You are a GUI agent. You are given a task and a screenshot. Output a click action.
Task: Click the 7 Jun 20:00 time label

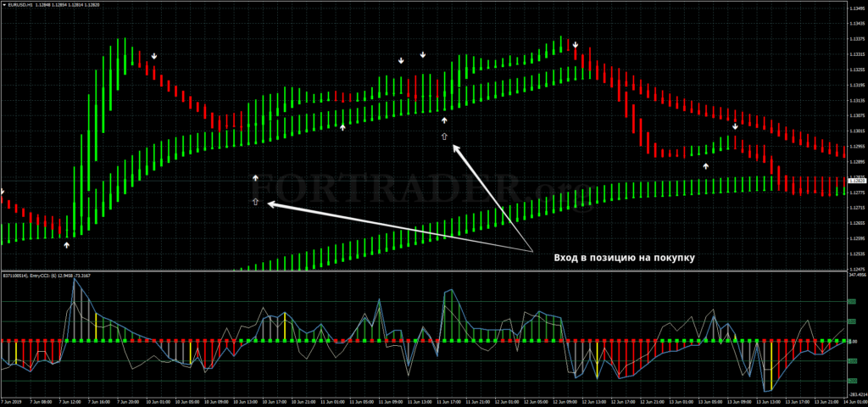[128, 402]
